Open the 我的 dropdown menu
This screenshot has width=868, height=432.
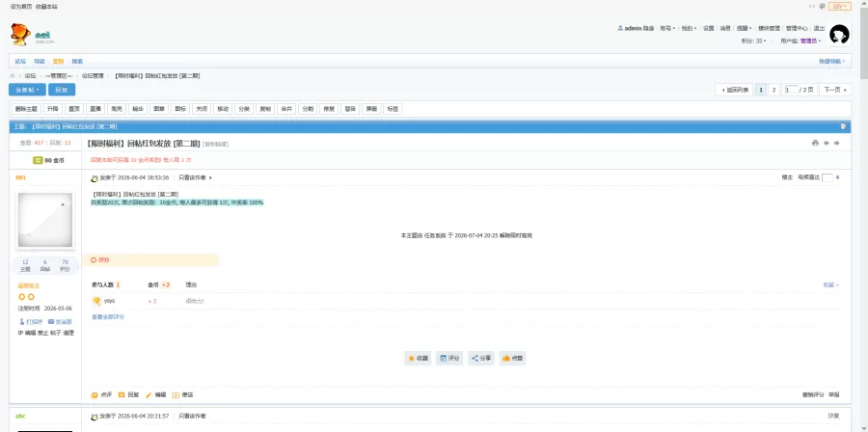pos(689,28)
